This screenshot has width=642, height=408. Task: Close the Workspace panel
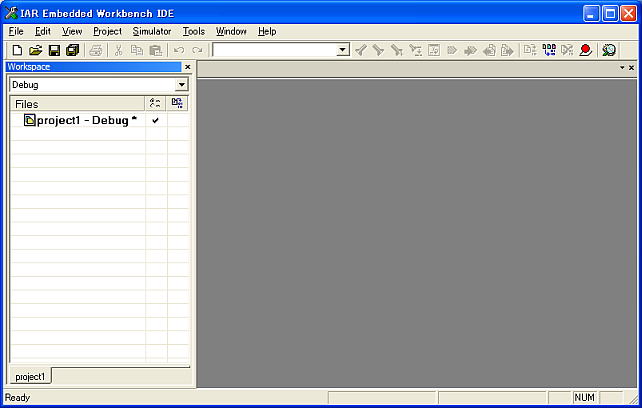[188, 67]
